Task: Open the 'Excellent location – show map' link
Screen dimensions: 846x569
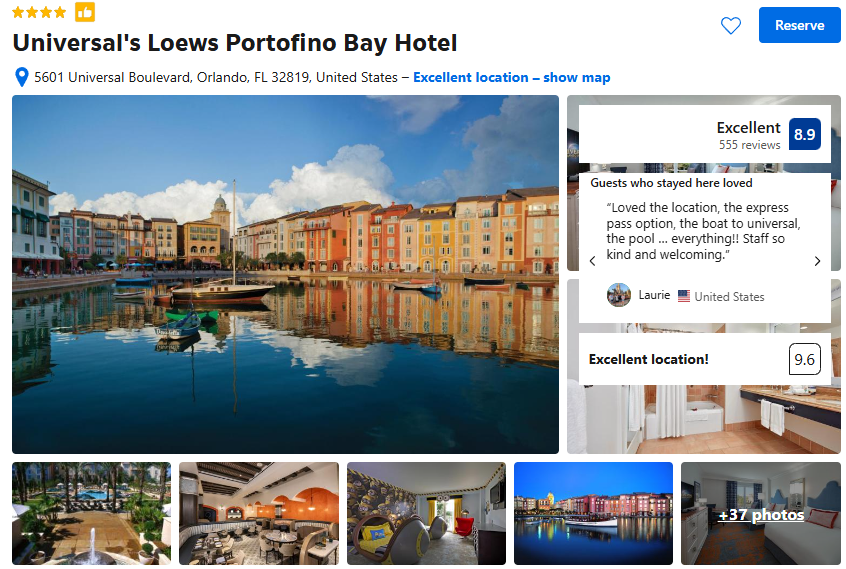Action: point(511,78)
